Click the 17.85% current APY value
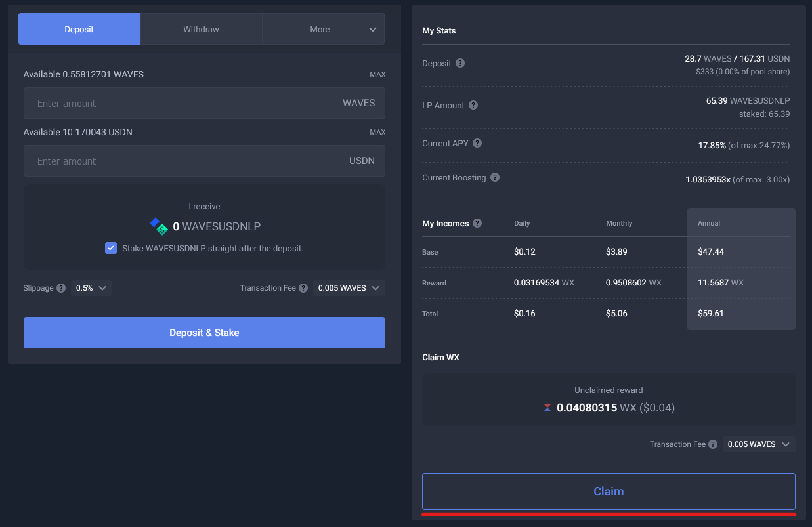 pyautogui.click(x=712, y=145)
